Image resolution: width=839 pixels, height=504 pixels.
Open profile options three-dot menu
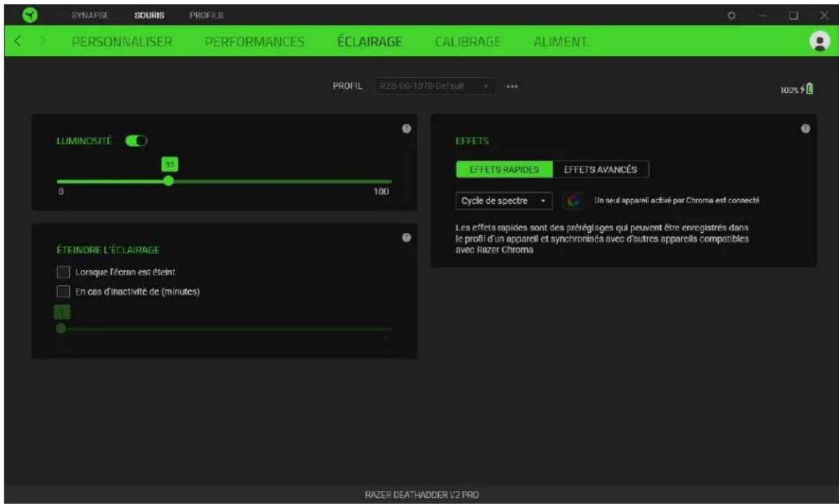pyautogui.click(x=512, y=87)
